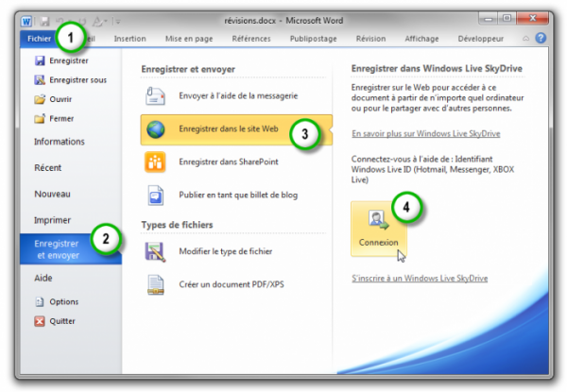Select Enregistrer dans le site Web text

(229, 129)
